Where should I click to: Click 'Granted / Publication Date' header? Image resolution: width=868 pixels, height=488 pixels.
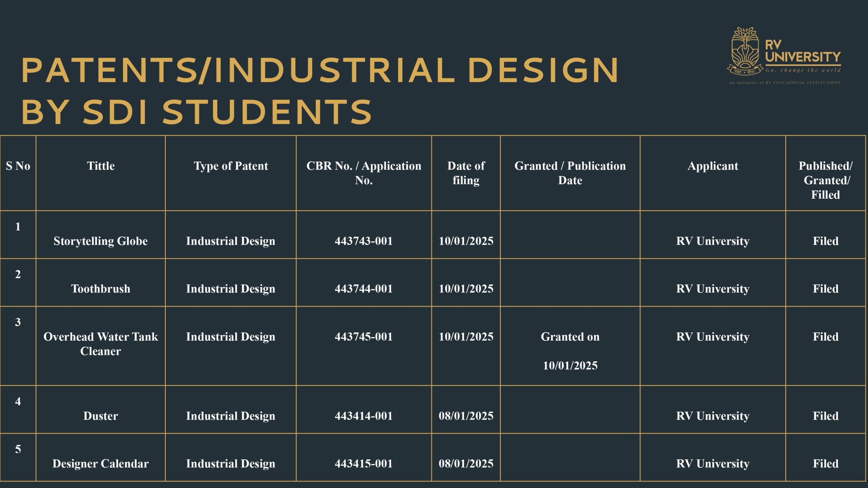[x=570, y=173]
